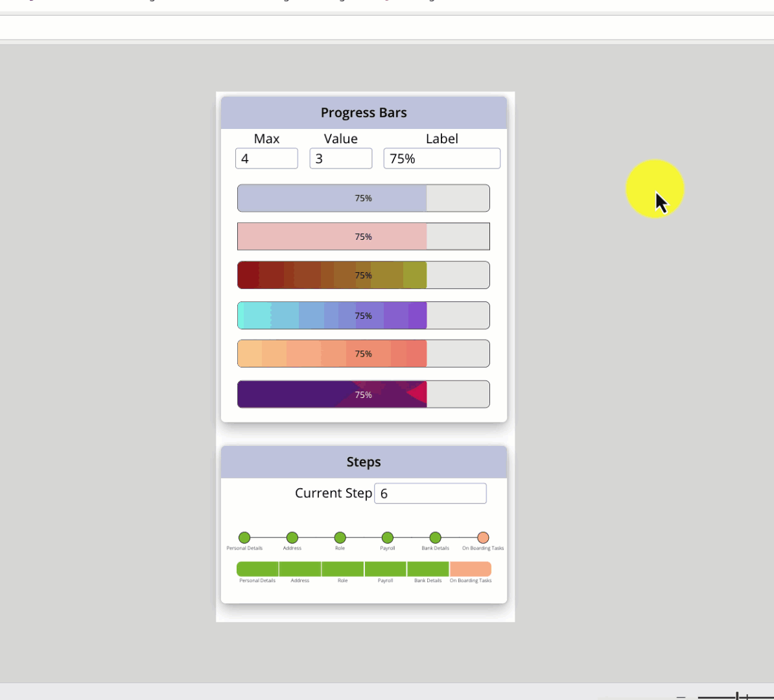Click the dark purple progress bar
Viewport: 774px width, 700px height.
coord(363,395)
